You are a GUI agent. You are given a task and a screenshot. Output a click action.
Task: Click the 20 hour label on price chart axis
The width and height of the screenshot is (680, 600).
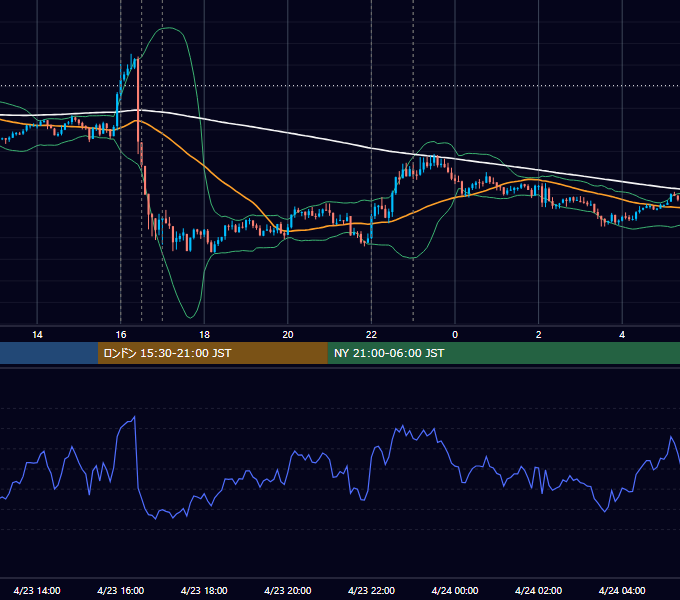click(x=288, y=335)
